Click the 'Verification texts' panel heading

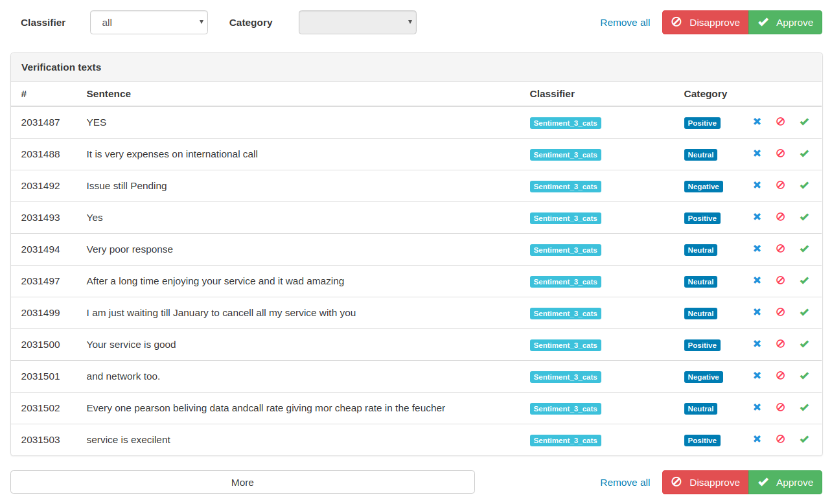61,67
